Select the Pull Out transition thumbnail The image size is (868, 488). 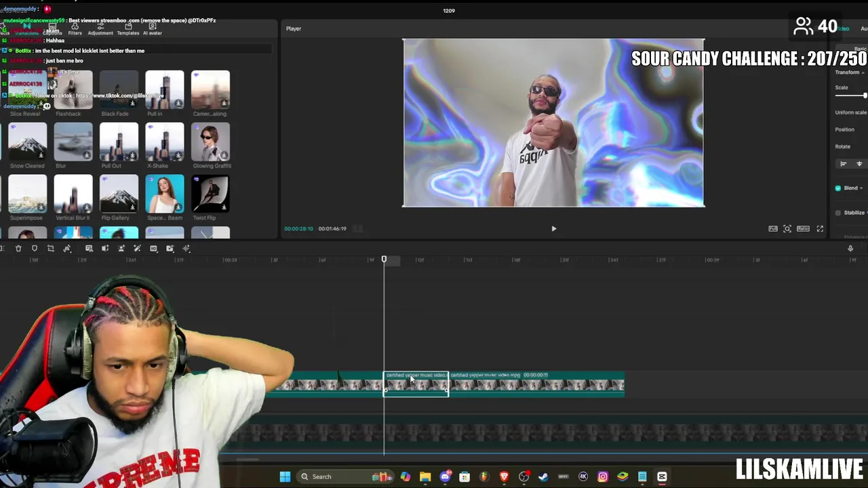coord(119,142)
